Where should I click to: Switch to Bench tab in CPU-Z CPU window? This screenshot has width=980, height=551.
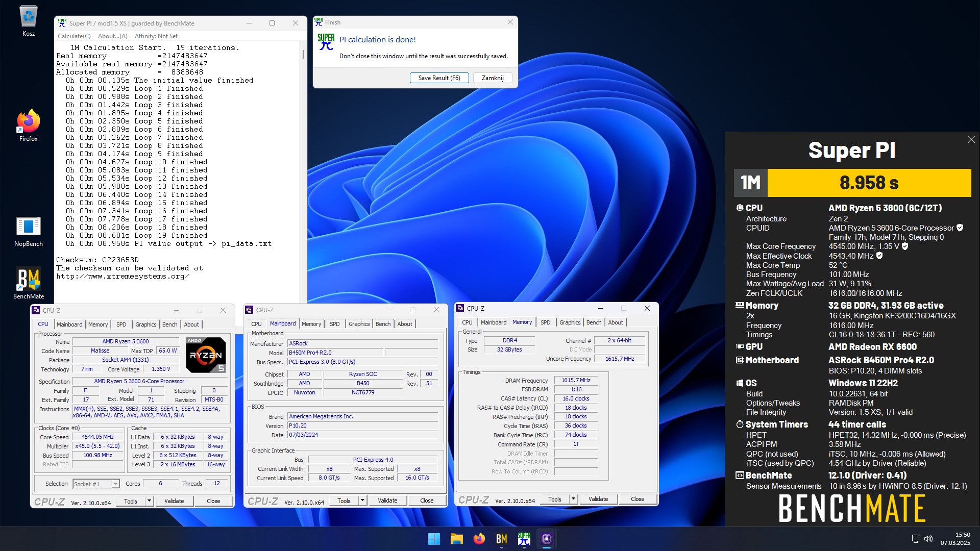(169, 324)
